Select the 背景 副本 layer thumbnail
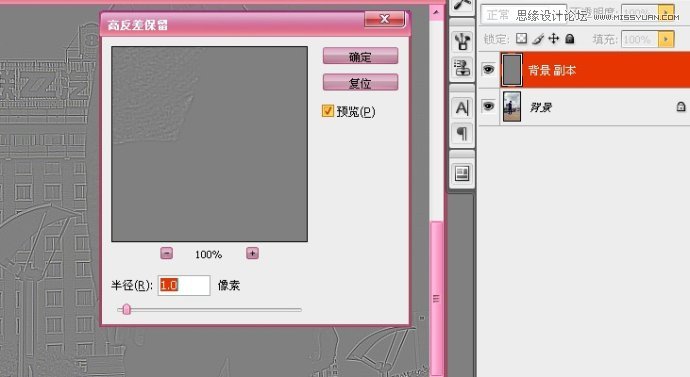Screen dimensions: 690x377 tap(512, 70)
